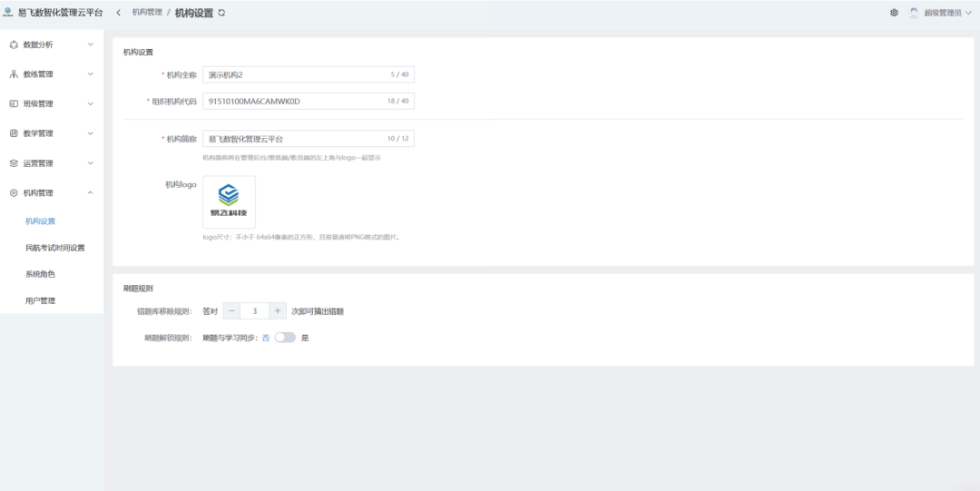Click the answer count field showing 3
This screenshot has width=980, height=491.
254,311
